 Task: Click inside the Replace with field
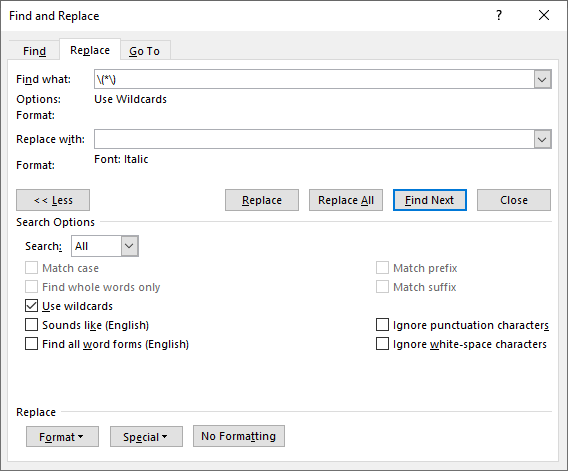(x=314, y=139)
